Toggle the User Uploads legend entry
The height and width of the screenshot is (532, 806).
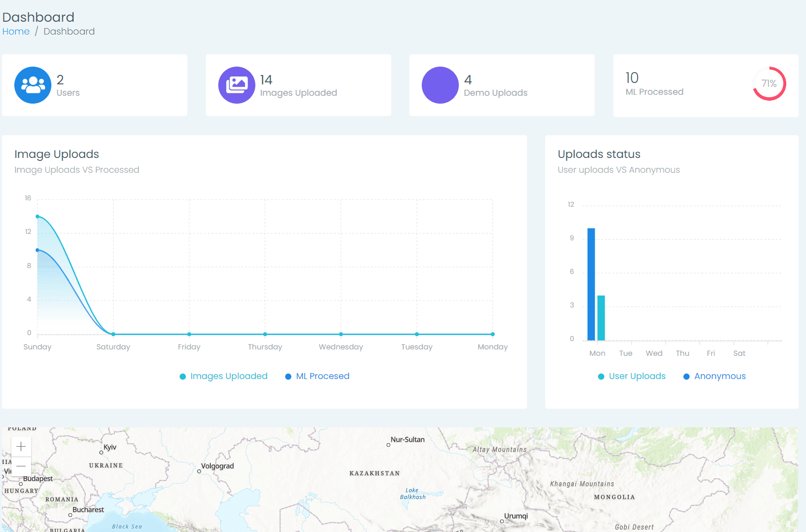(631, 376)
